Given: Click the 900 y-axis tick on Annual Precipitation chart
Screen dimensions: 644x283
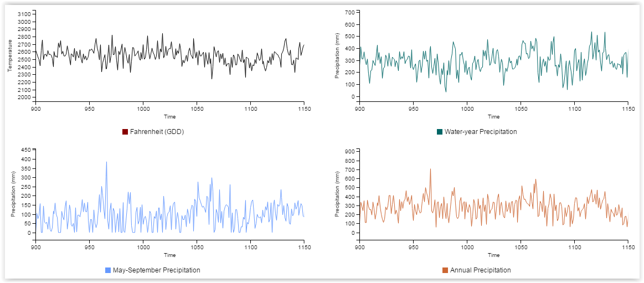Looking at the screenshot, I should [349, 151].
